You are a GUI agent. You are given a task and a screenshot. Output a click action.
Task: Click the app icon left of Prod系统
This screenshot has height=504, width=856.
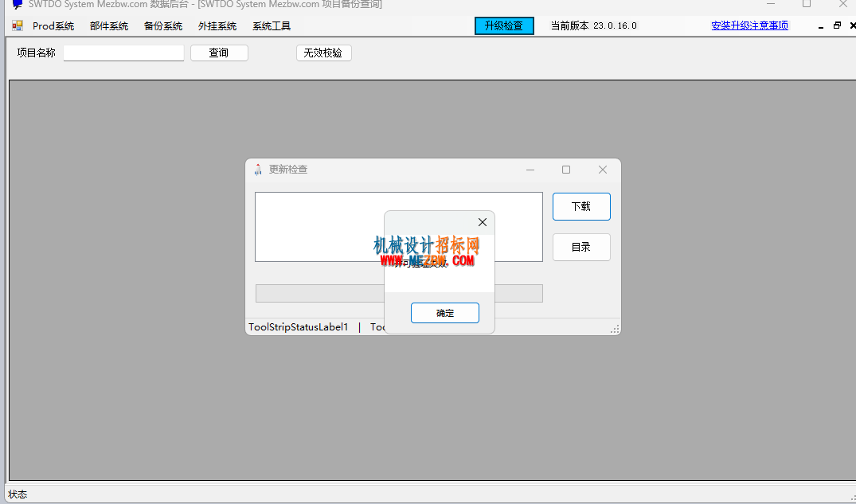coord(18,25)
